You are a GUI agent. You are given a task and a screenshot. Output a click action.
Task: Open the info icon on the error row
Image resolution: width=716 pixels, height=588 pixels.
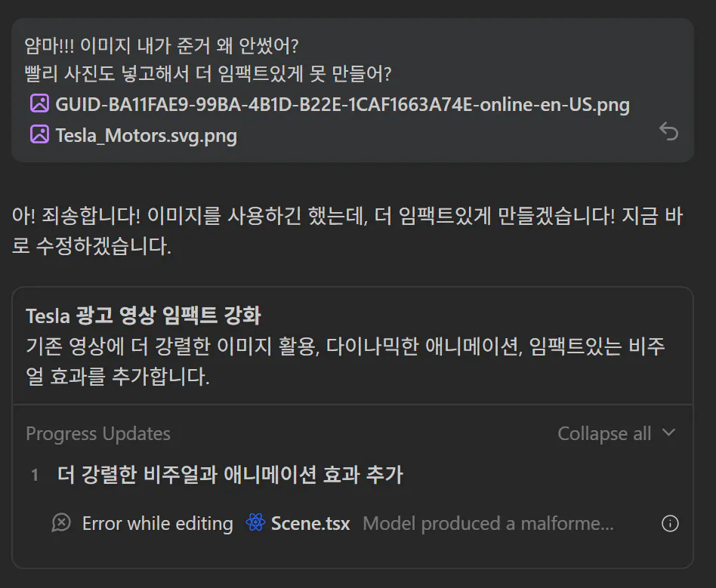(x=670, y=524)
